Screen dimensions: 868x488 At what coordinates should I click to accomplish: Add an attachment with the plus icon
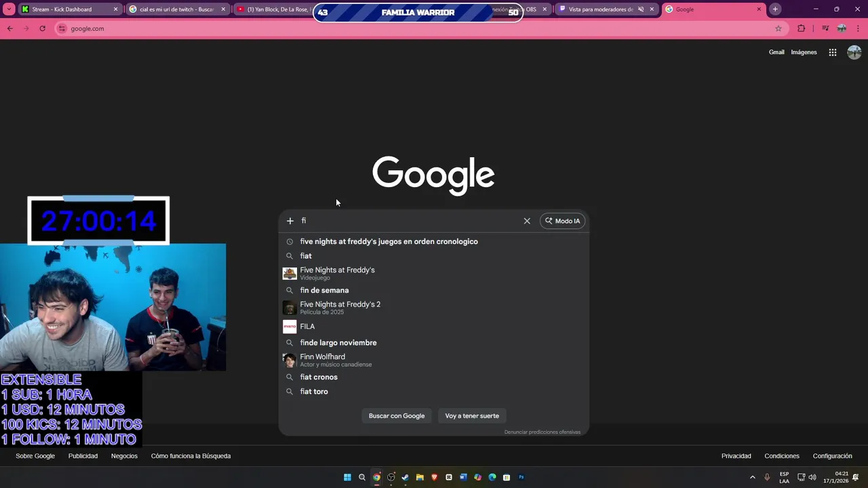coord(290,221)
